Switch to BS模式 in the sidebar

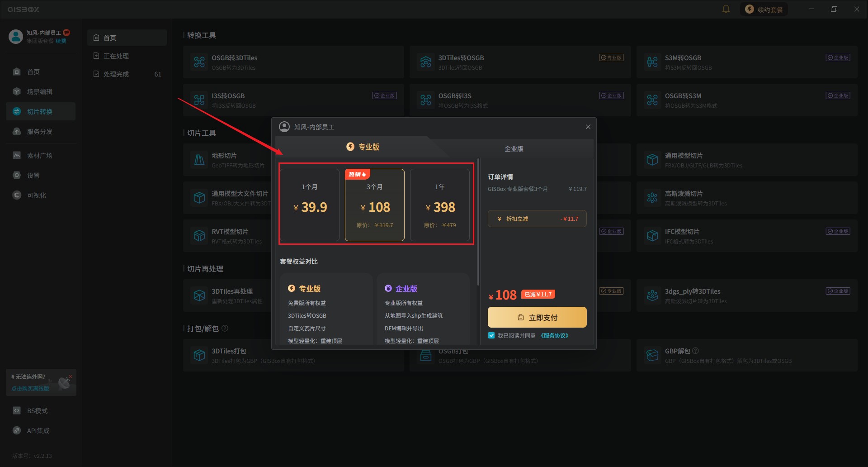[x=41, y=410]
